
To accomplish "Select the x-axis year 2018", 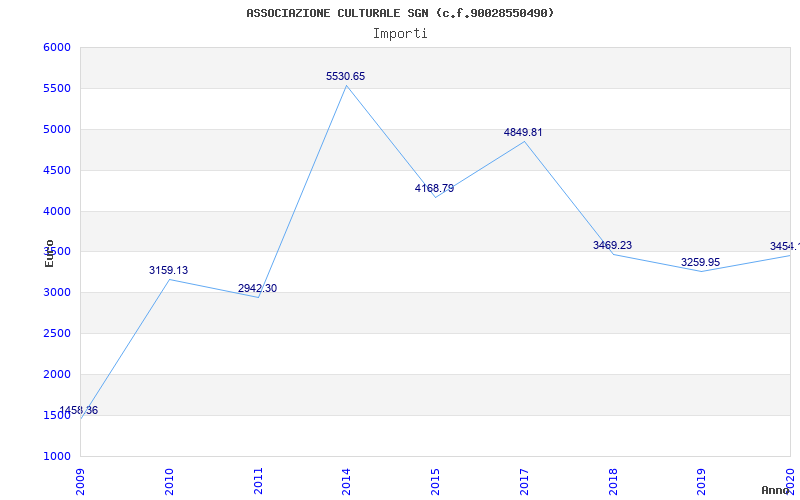I will [613, 482].
